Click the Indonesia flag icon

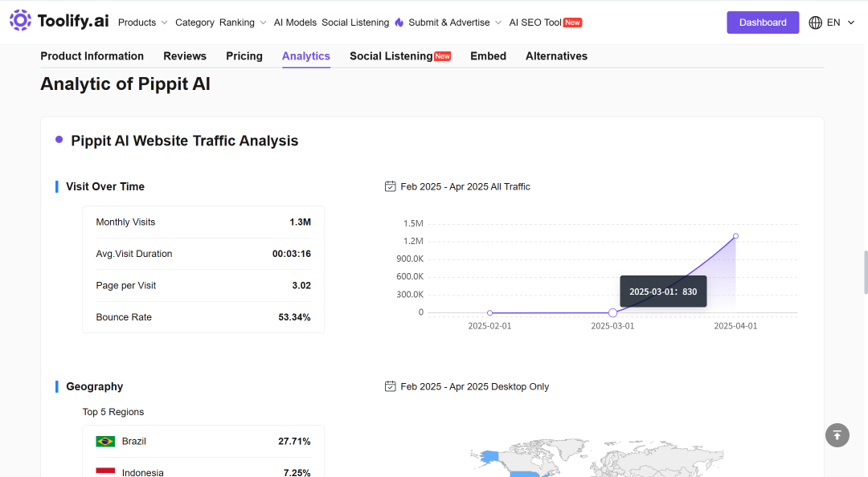tap(105, 472)
